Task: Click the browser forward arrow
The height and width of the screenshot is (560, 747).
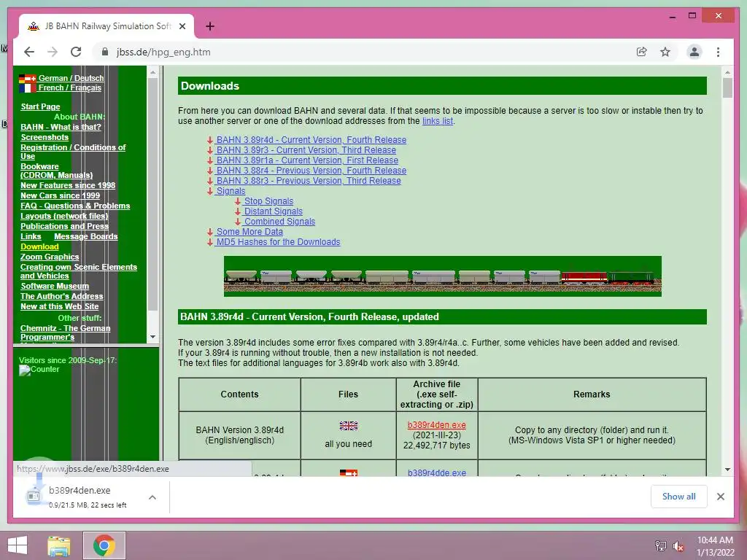Action: coord(53,52)
